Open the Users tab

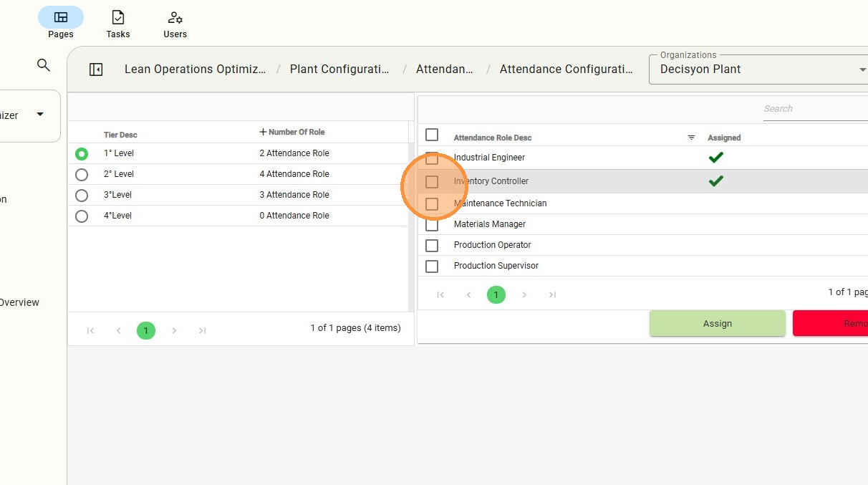175,24
